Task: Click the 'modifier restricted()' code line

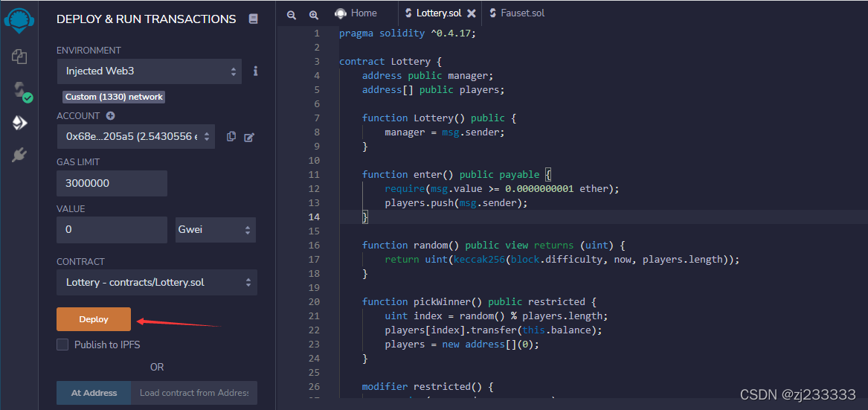Action: (x=428, y=387)
